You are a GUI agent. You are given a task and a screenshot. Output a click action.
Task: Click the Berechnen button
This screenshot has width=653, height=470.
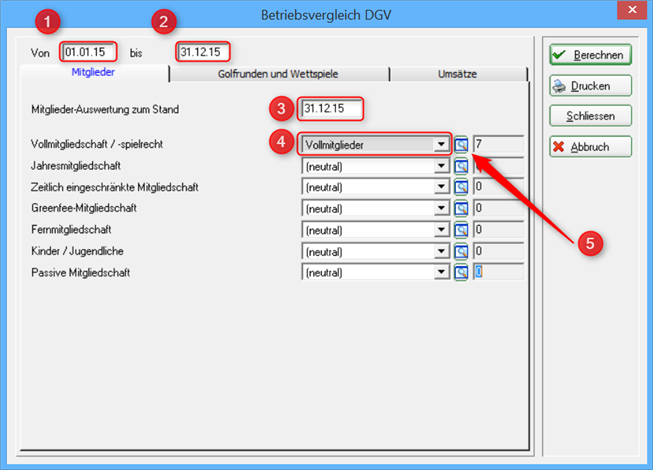coord(591,55)
